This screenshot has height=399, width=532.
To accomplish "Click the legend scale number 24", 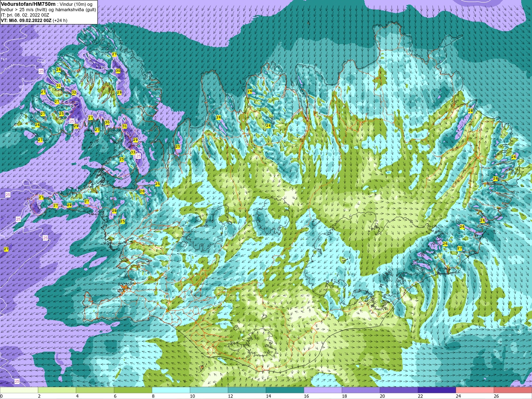I will (458, 396).
